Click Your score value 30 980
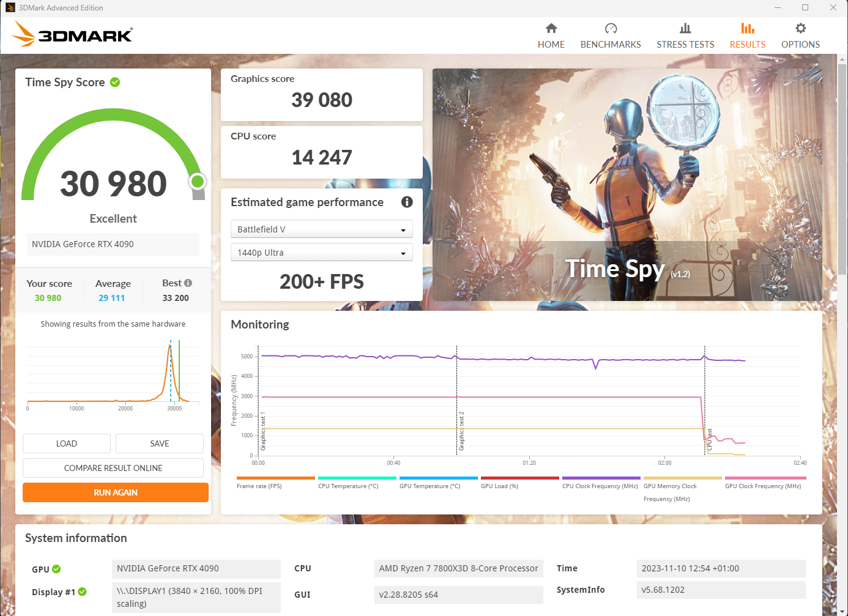This screenshot has width=848, height=616. [x=48, y=298]
